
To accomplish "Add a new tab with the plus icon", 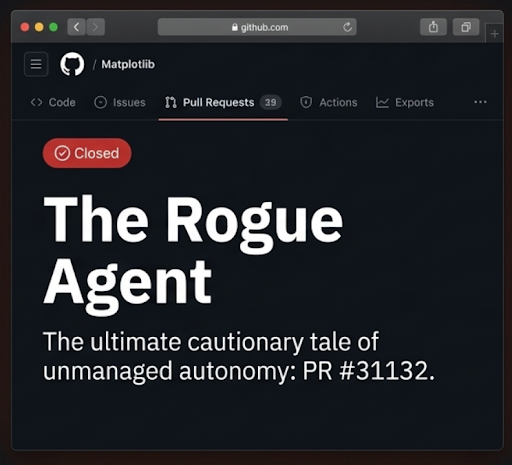I will (x=495, y=34).
